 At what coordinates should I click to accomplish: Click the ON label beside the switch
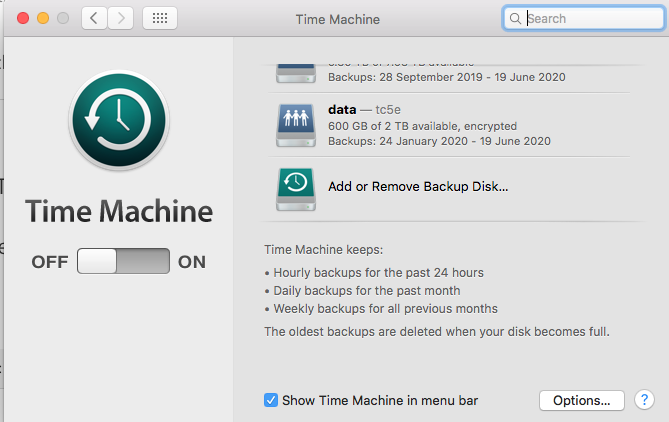point(192,262)
